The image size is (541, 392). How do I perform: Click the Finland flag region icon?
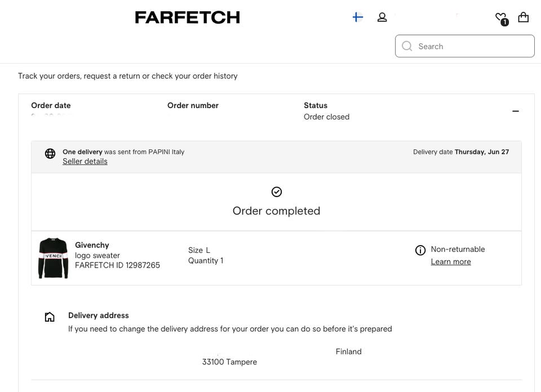(357, 17)
